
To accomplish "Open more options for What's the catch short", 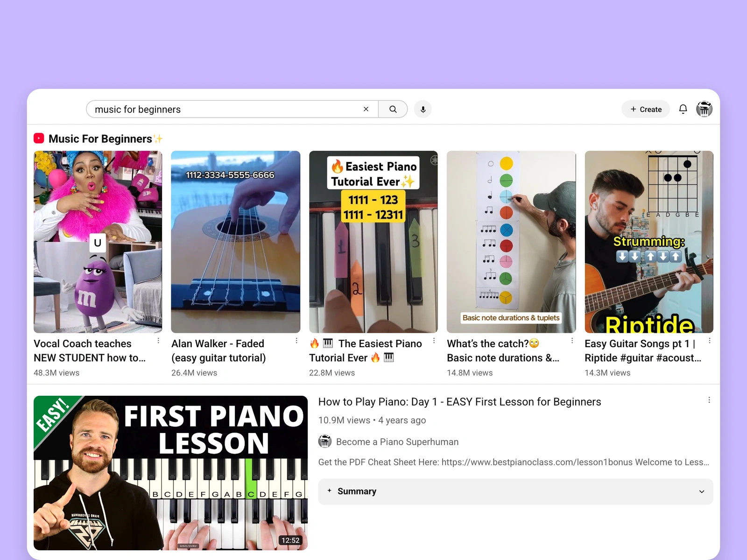I will [572, 341].
